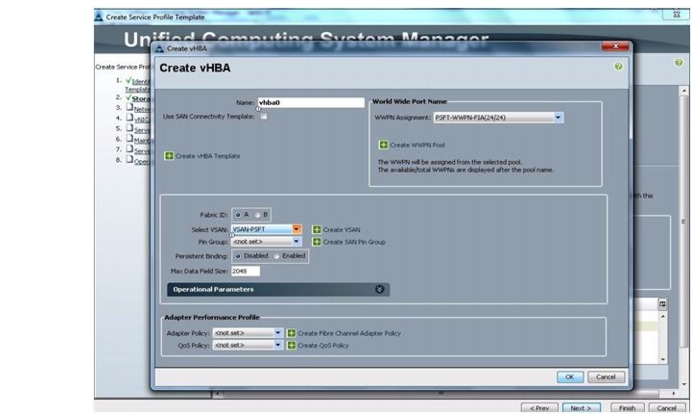Click the Create Fibre Channel Adapter Policy icon
Image resolution: width=699 pixels, height=418 pixels.
click(291, 333)
